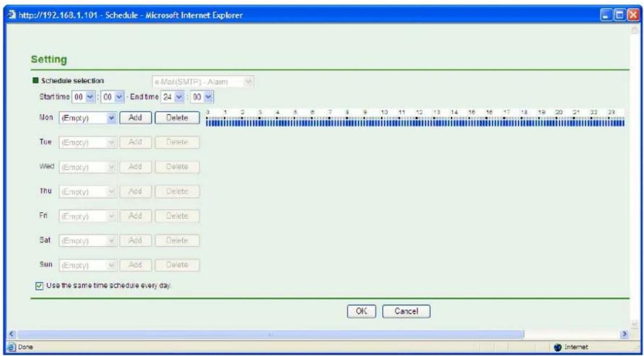Open the Sun (Empty) schedule dropdown
This screenshot has height=356, width=644.
pyautogui.click(x=89, y=265)
